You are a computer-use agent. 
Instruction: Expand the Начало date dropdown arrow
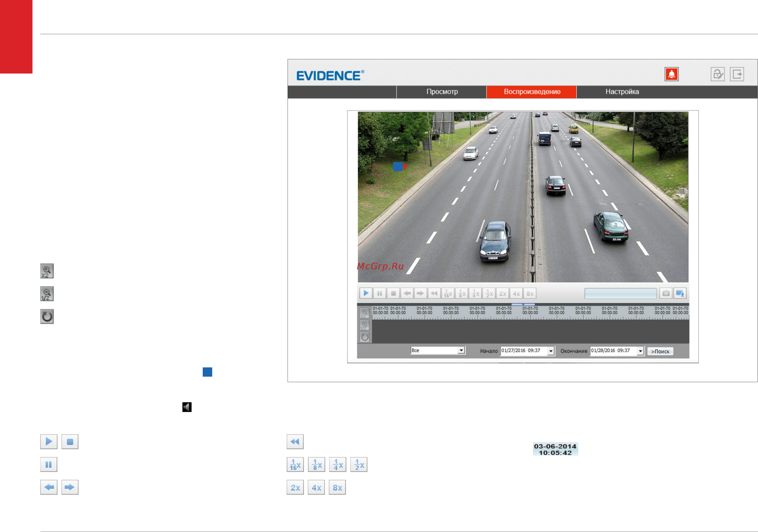pyautogui.click(x=551, y=351)
